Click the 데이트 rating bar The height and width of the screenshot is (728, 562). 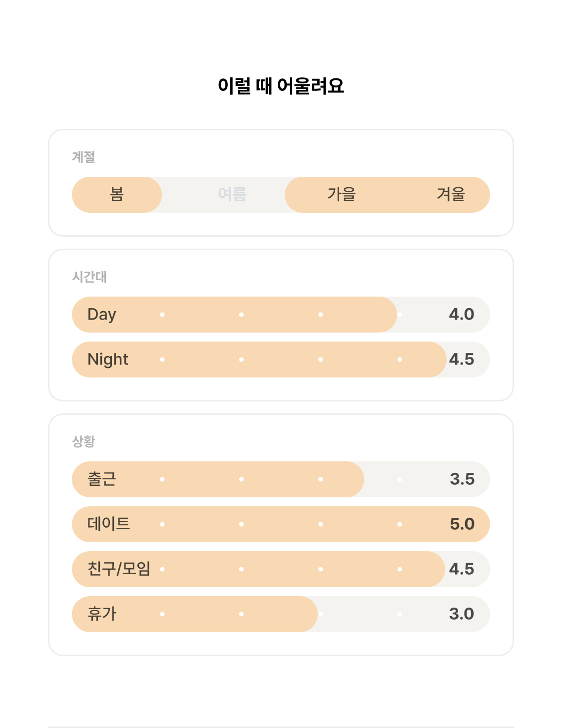click(281, 524)
